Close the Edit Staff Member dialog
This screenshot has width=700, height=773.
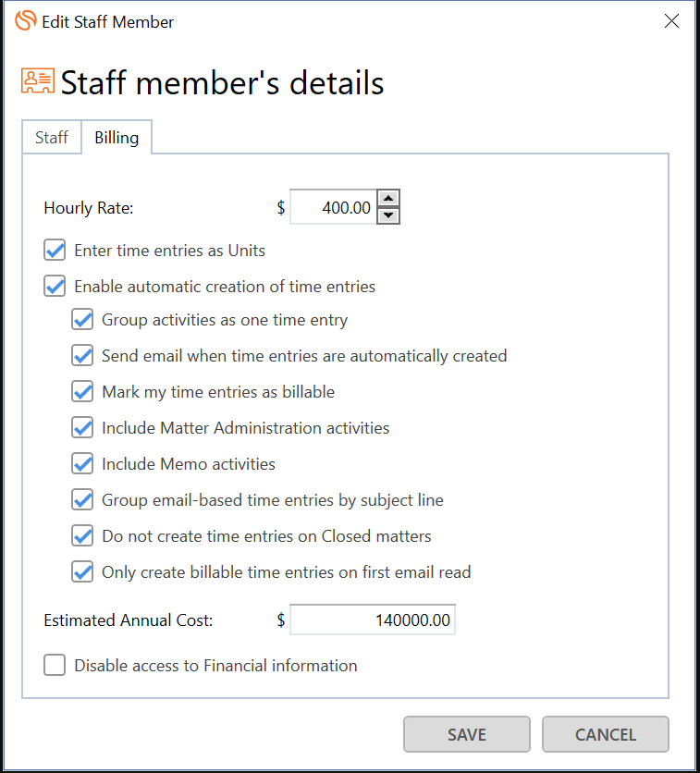coord(671,21)
